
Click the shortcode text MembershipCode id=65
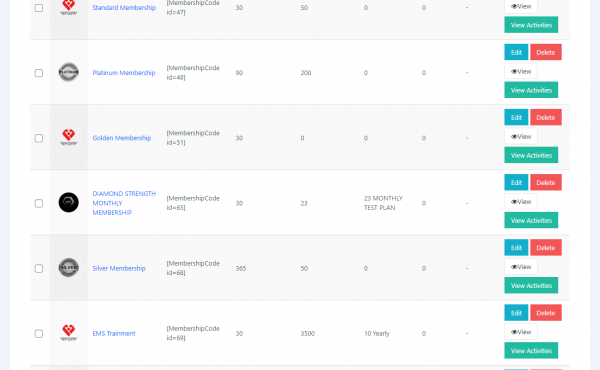point(193,203)
